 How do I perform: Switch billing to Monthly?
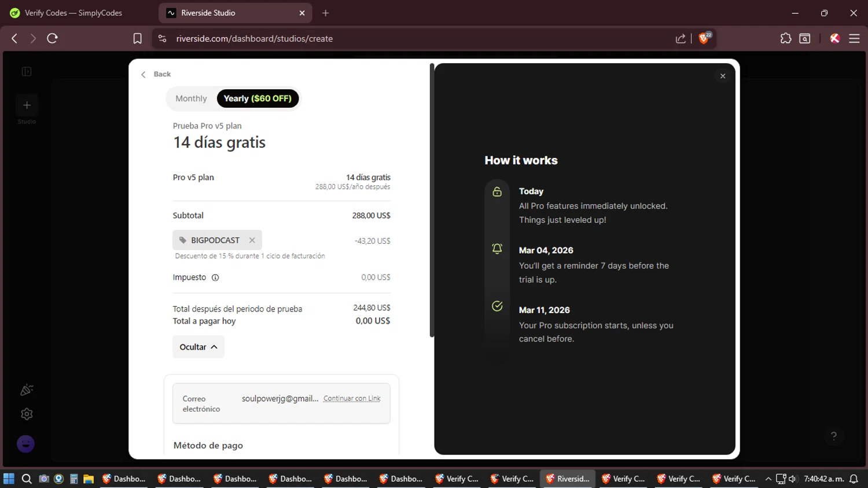tap(191, 98)
